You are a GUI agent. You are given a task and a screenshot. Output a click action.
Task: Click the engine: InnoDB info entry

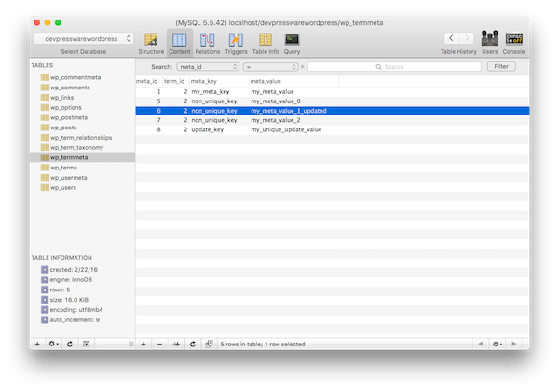(67, 279)
